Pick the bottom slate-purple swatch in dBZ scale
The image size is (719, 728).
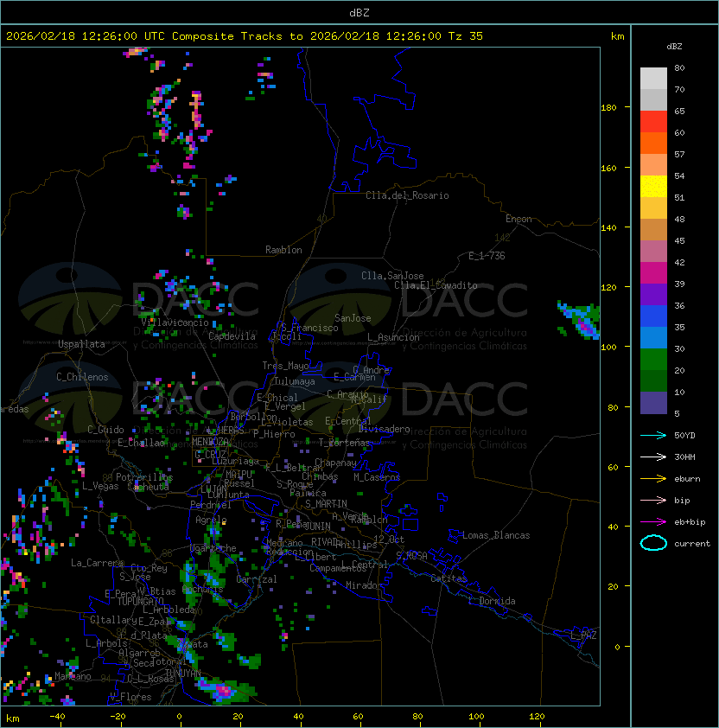tap(653, 403)
